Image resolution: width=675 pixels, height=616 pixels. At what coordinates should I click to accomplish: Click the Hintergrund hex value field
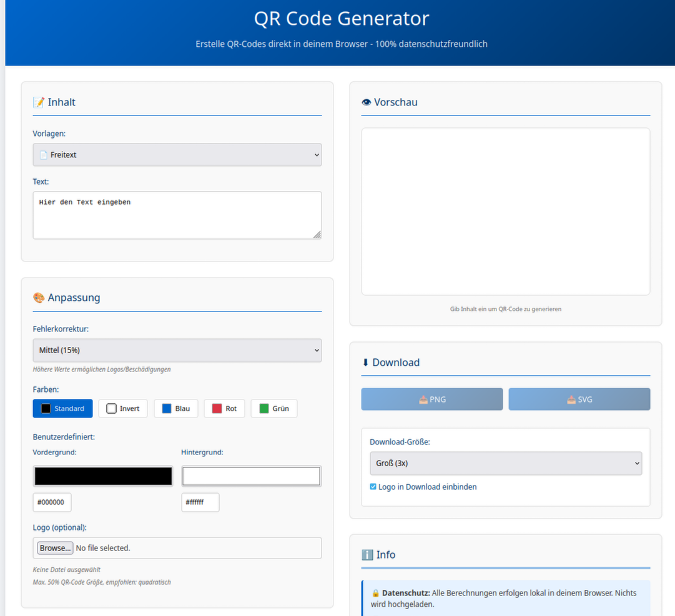200,502
